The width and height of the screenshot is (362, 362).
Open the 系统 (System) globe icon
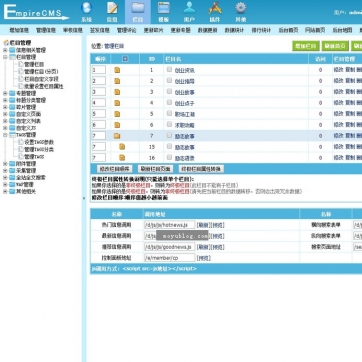[x=86, y=8]
